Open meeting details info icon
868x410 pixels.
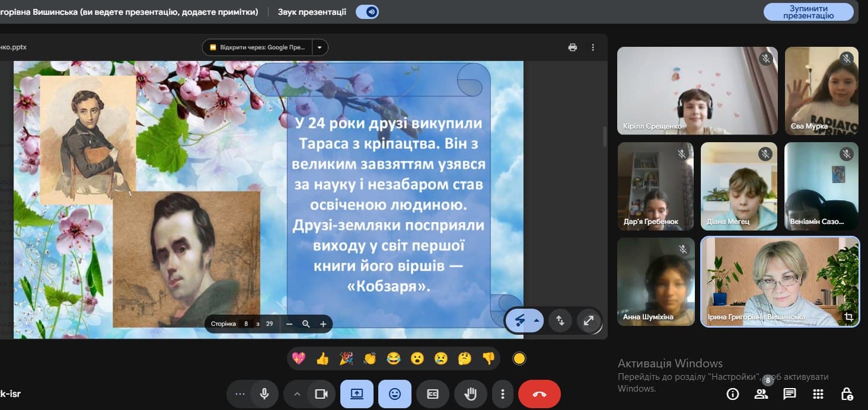(733, 394)
